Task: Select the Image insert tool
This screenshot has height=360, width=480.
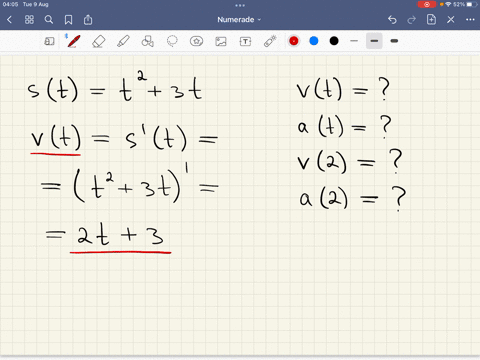Action: (221, 41)
